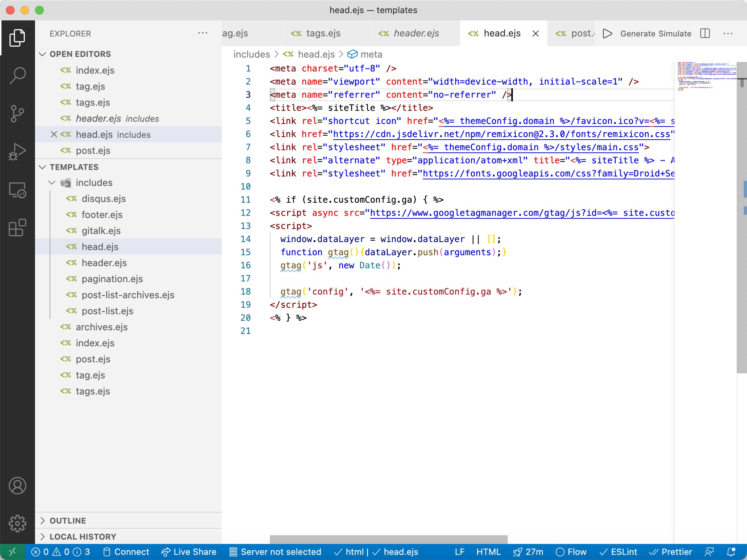The width and height of the screenshot is (747, 560).
Task: Click Prettier status bar item
Action: tap(670, 552)
